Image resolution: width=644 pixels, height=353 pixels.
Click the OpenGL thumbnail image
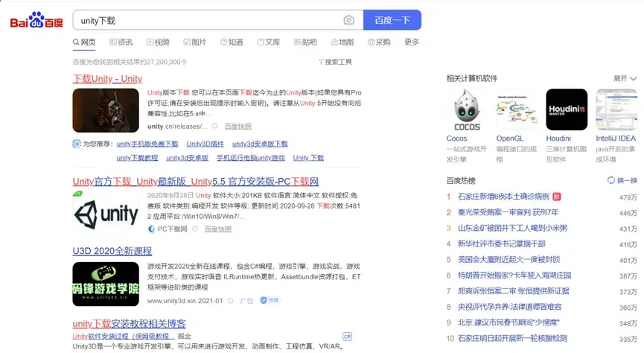pos(517,109)
